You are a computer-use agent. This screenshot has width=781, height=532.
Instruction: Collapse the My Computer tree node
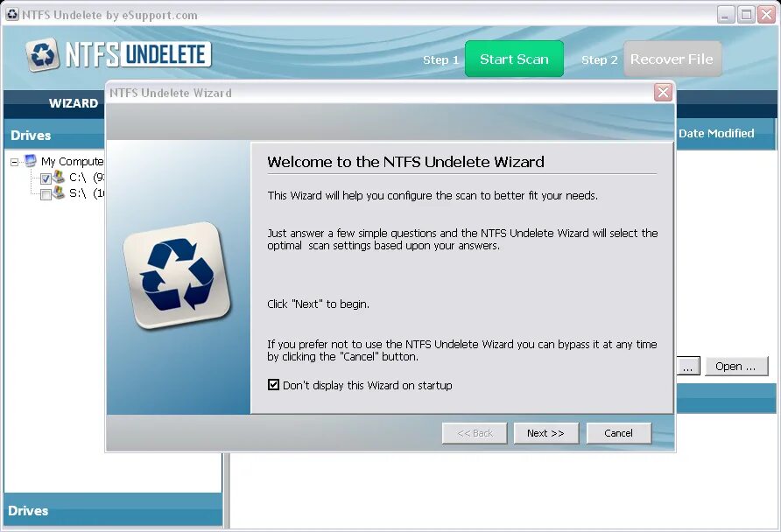tap(14, 162)
